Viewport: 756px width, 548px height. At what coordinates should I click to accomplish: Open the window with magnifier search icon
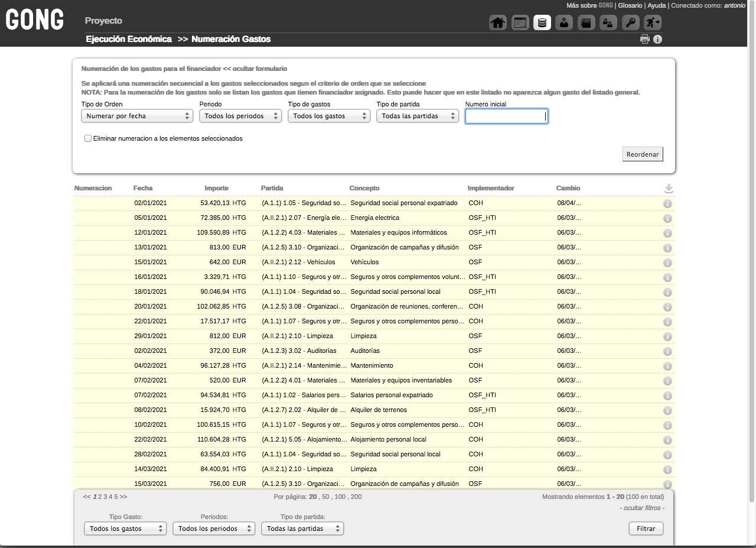520,23
